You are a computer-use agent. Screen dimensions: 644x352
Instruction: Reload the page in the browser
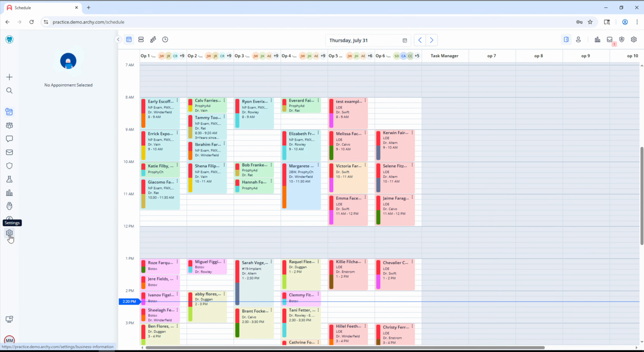tap(32, 22)
